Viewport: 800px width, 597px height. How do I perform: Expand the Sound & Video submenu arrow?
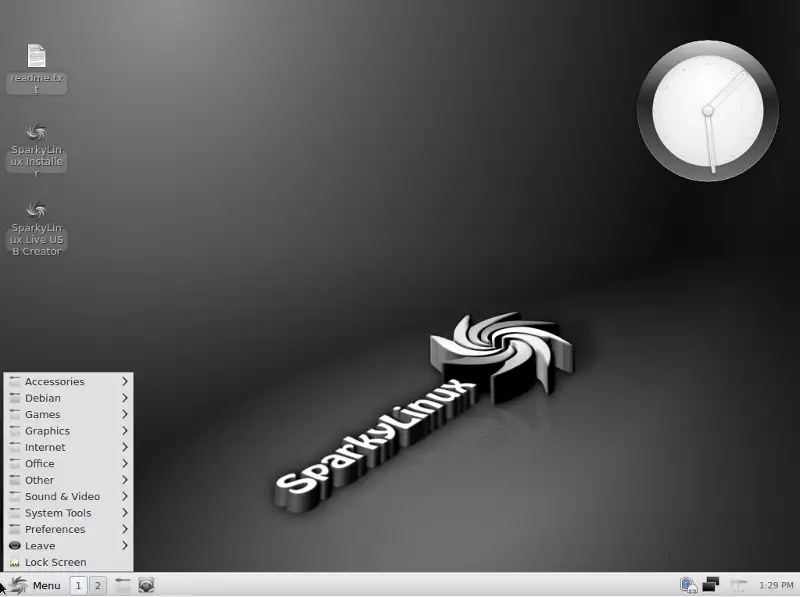click(x=124, y=496)
